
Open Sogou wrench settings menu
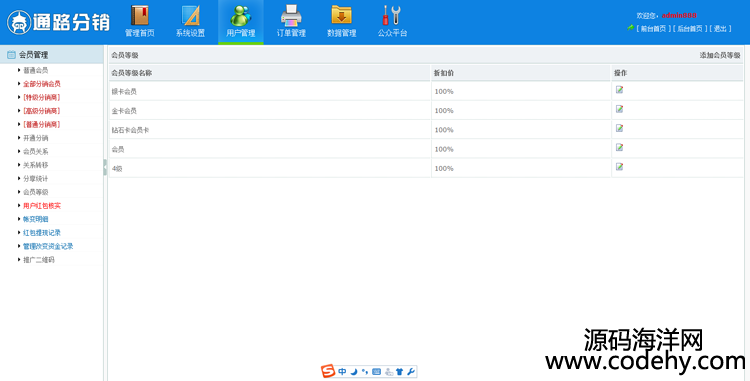(411, 371)
